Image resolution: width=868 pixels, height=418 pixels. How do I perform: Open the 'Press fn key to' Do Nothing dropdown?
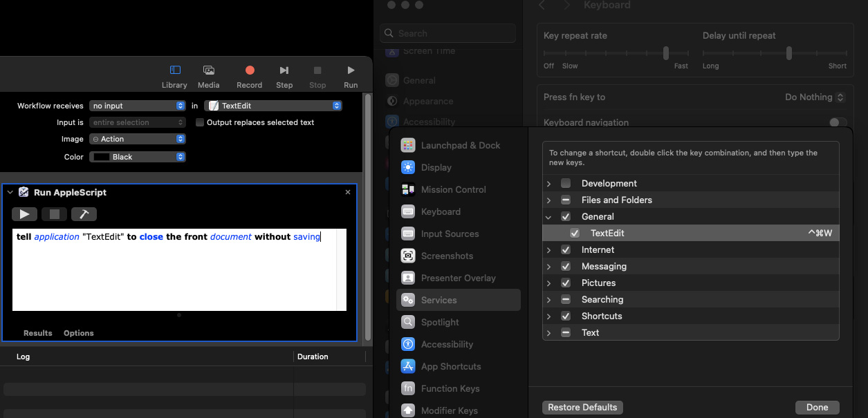(x=815, y=97)
